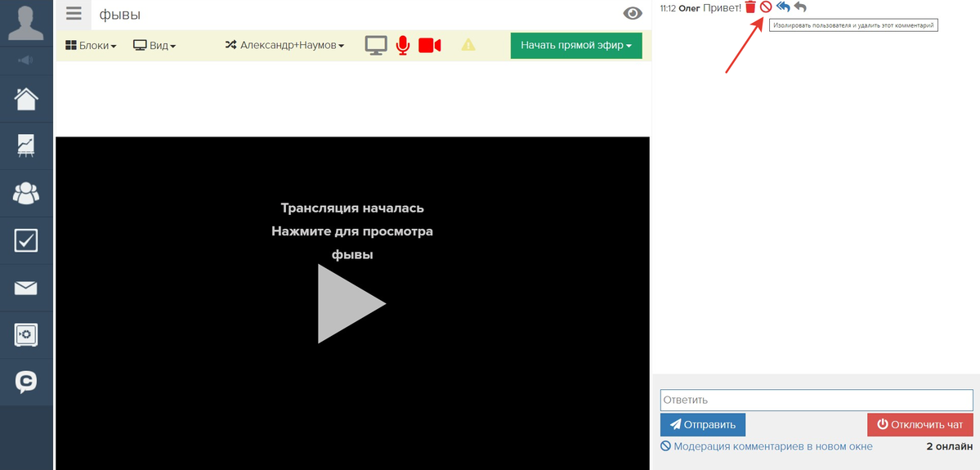Click the фывы webinar title
Viewport: 980px width, 470px height.
tap(119, 15)
